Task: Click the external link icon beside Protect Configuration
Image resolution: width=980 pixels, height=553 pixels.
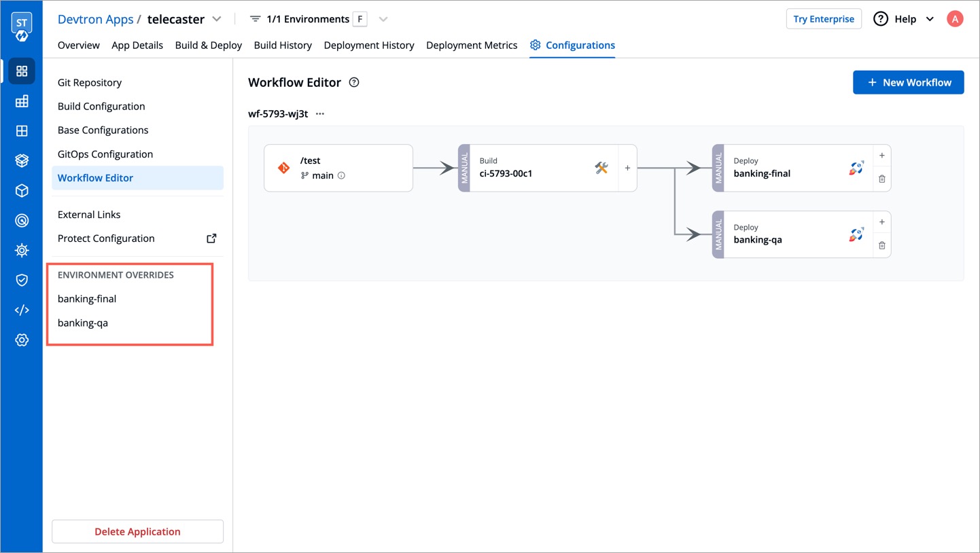Action: [211, 238]
